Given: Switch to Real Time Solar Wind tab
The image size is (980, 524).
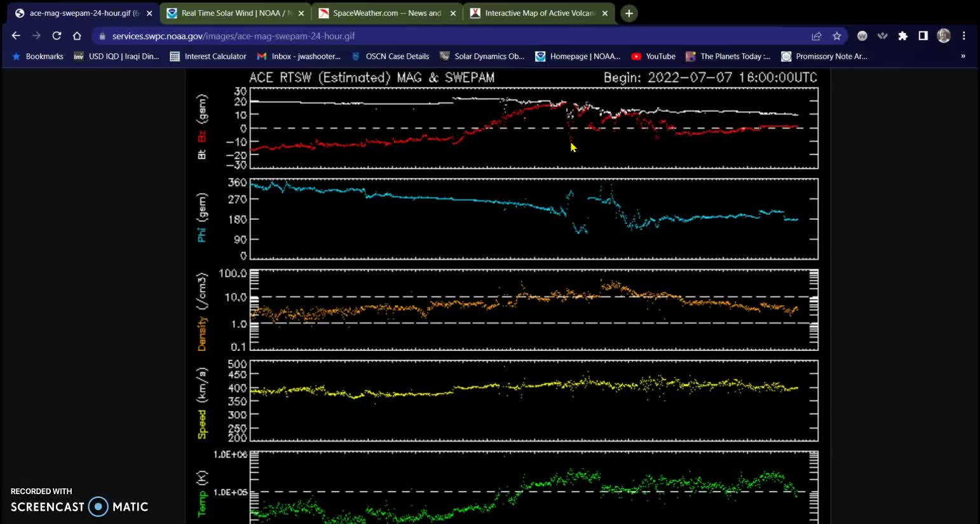Looking at the screenshot, I should pos(235,13).
